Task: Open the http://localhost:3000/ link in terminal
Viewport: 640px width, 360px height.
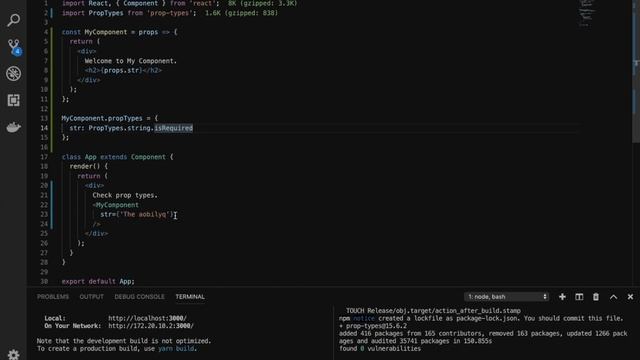Action: pos(147,318)
